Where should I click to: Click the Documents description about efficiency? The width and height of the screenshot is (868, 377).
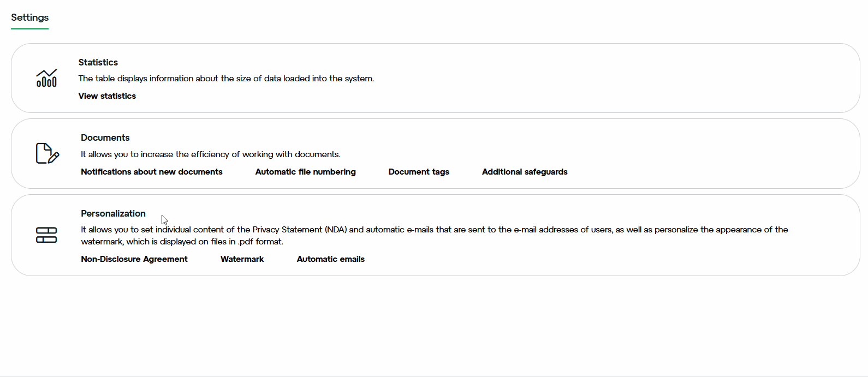[211, 154]
